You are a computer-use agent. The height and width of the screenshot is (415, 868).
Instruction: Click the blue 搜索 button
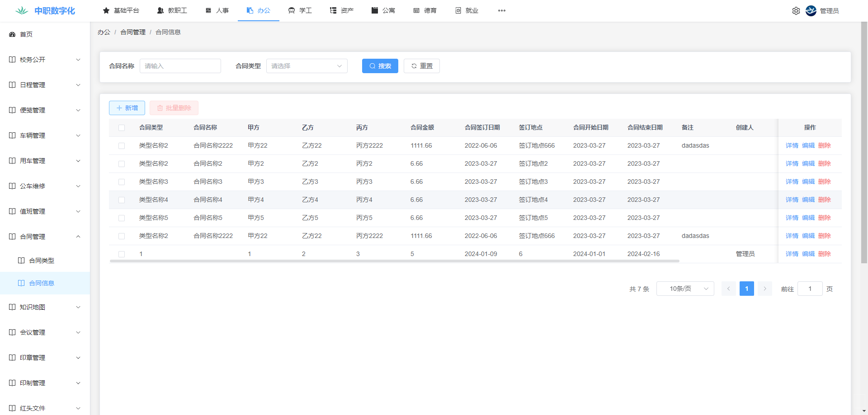(380, 66)
